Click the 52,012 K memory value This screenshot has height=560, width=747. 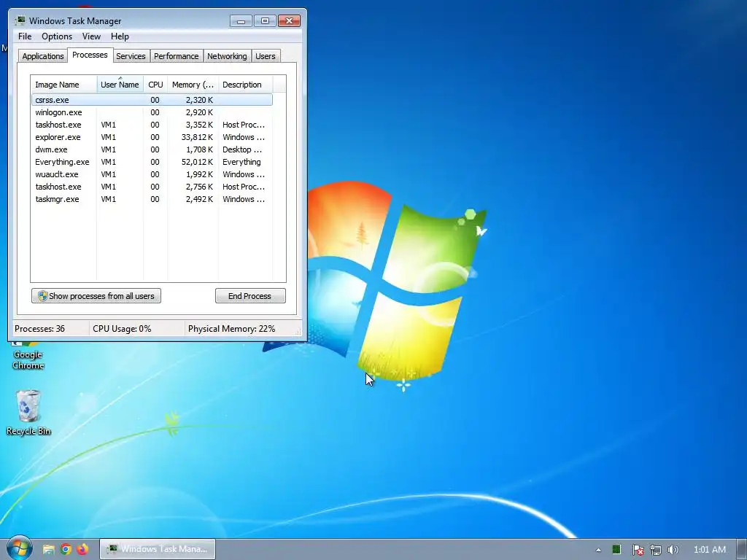pyautogui.click(x=197, y=162)
